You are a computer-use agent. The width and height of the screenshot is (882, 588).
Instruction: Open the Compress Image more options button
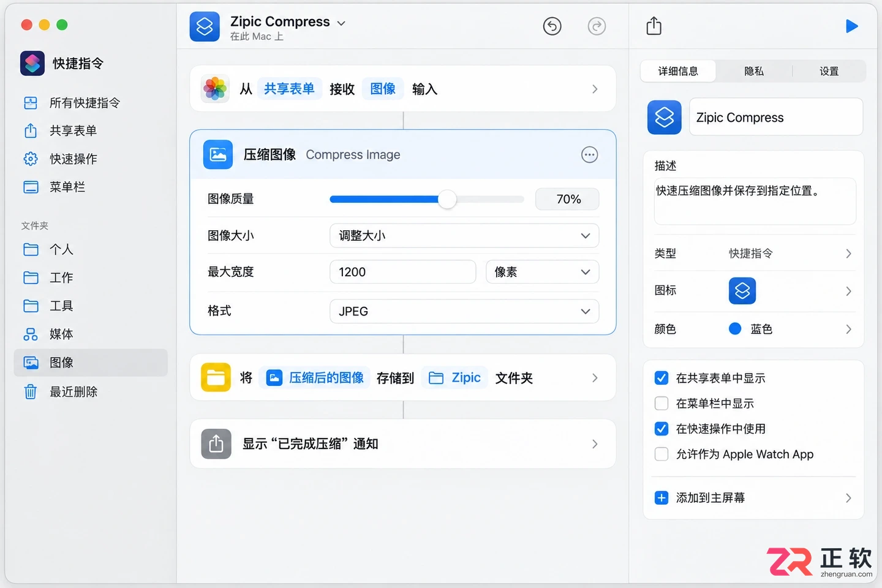click(x=589, y=155)
